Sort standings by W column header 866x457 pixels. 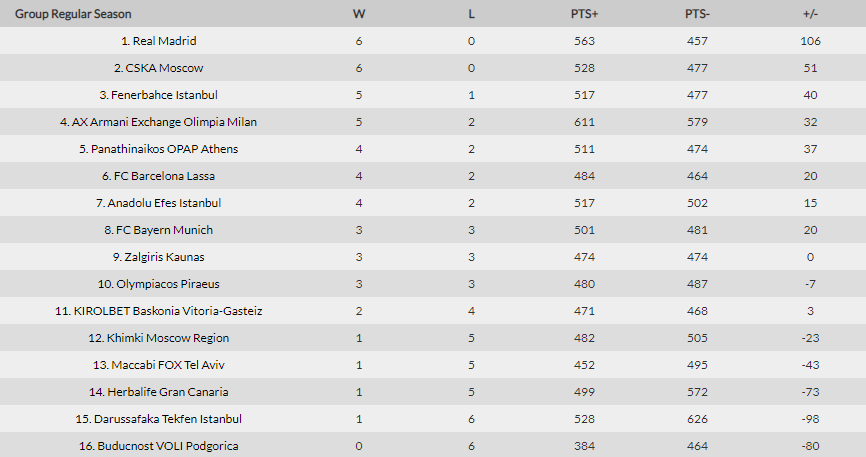(x=358, y=14)
